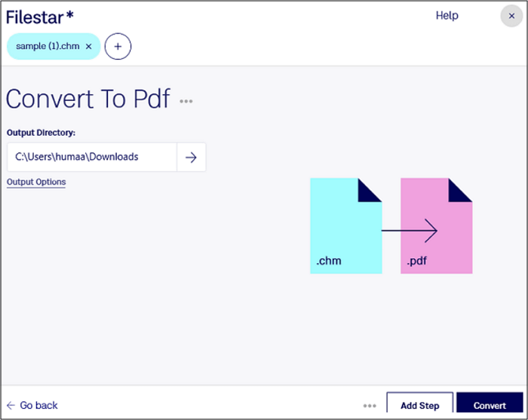Viewport: 528px width, 420px height.
Task: Browse output directory using arrow button
Action: pos(192,157)
